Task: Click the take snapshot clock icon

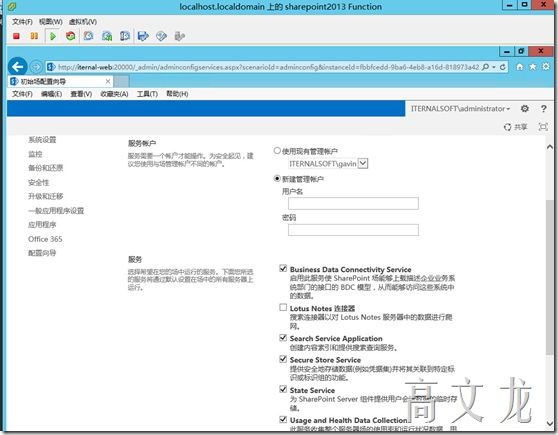Action: pos(88,36)
